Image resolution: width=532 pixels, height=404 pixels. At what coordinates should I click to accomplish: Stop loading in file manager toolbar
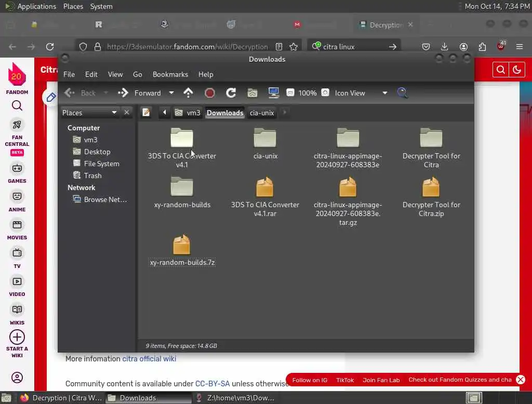tap(210, 92)
